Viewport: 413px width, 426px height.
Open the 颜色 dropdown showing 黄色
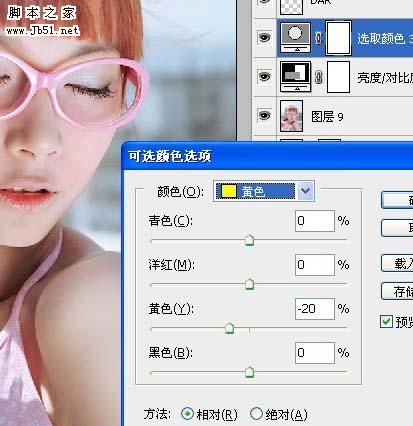point(306,191)
